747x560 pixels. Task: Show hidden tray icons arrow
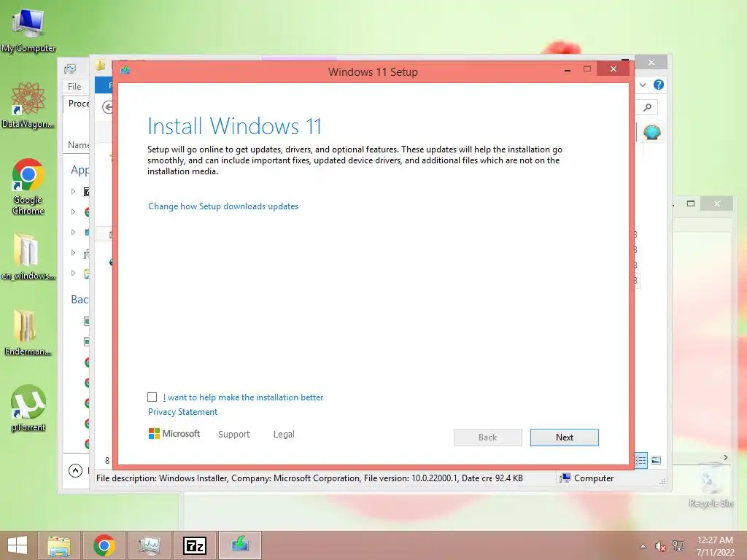[x=643, y=546]
